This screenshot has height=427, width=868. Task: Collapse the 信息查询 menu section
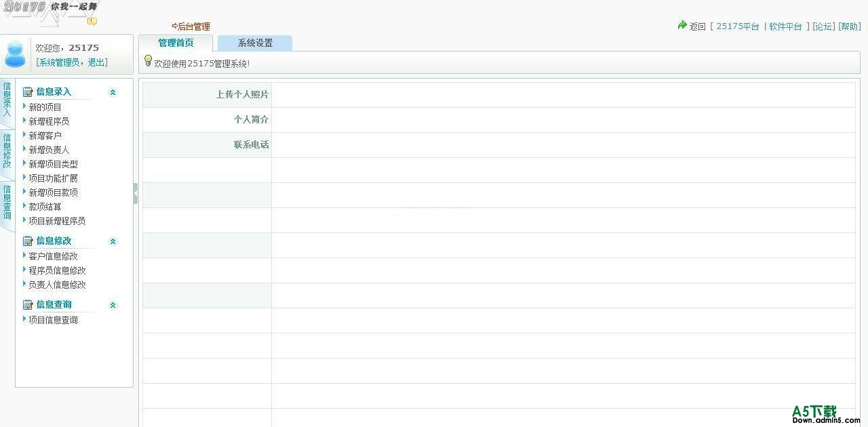tap(113, 305)
